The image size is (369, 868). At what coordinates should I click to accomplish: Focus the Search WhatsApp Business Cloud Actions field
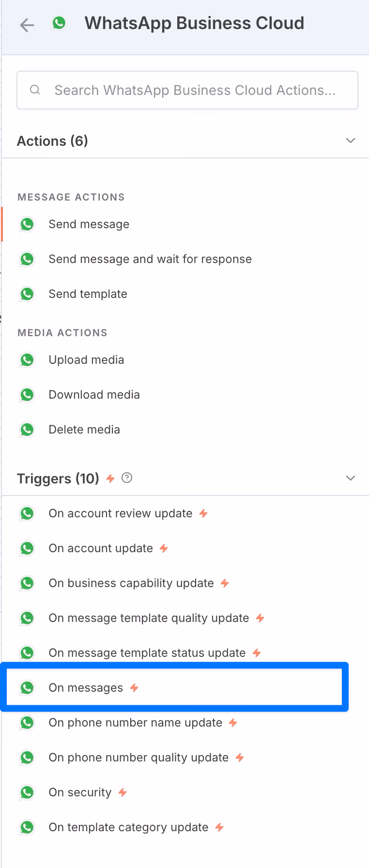point(195,90)
